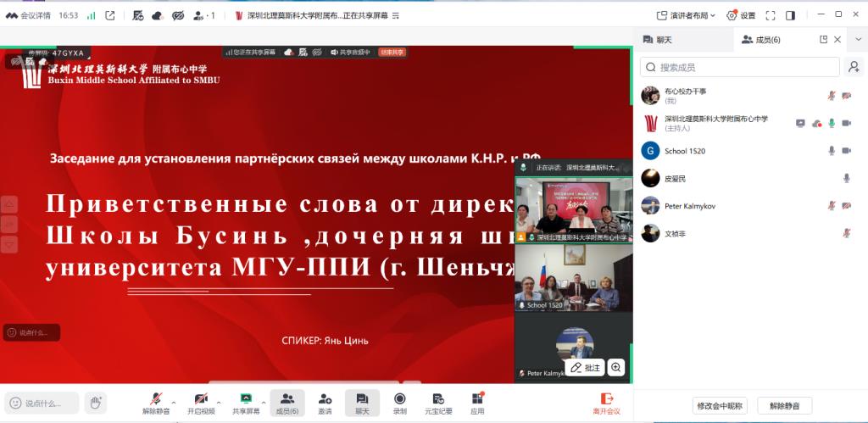Click camera icon in host row
This screenshot has height=423, width=868.
coord(847,123)
